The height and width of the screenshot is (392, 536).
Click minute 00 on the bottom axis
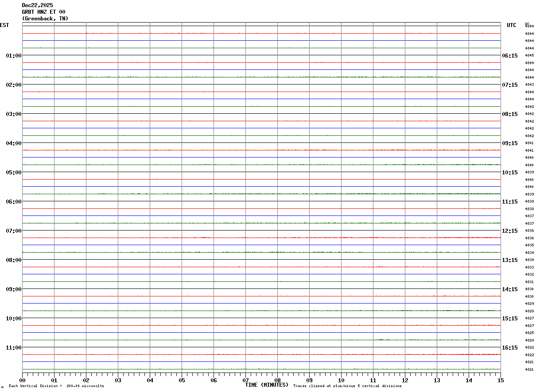coord(23,380)
